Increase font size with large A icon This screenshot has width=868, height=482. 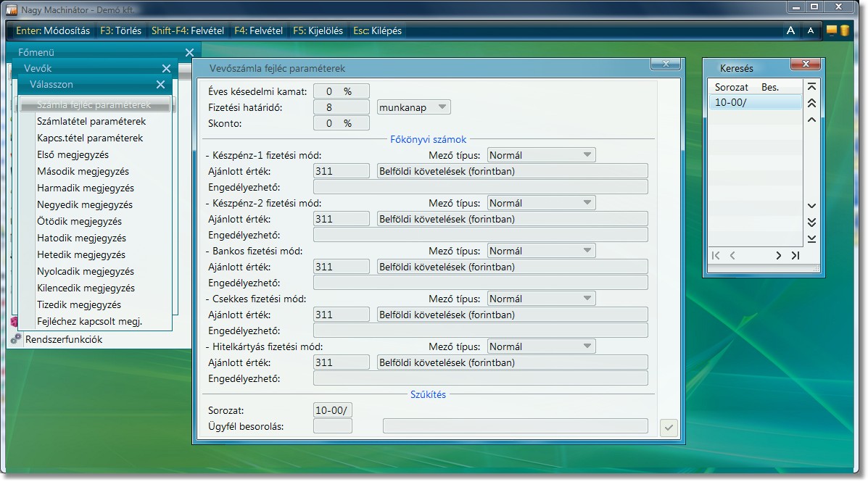(790, 30)
